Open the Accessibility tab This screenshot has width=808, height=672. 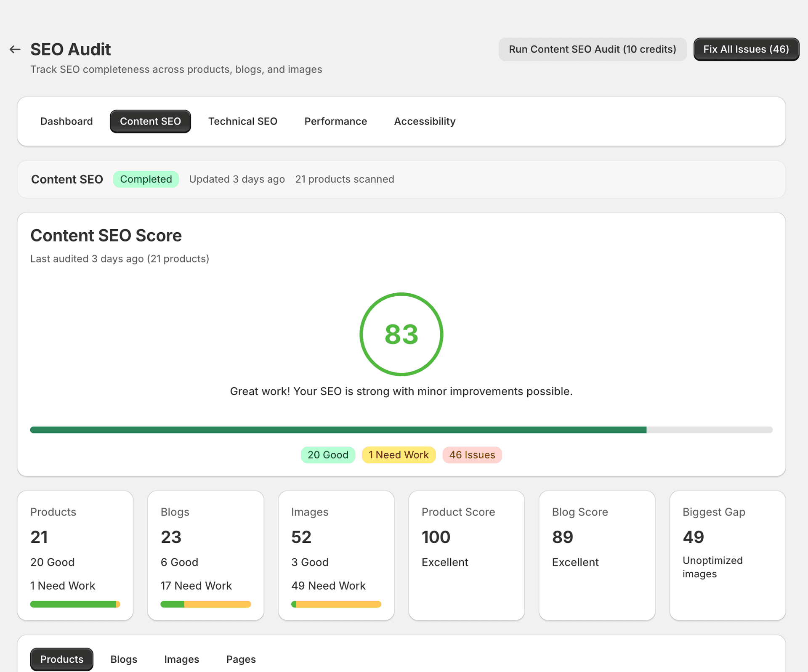pos(425,121)
